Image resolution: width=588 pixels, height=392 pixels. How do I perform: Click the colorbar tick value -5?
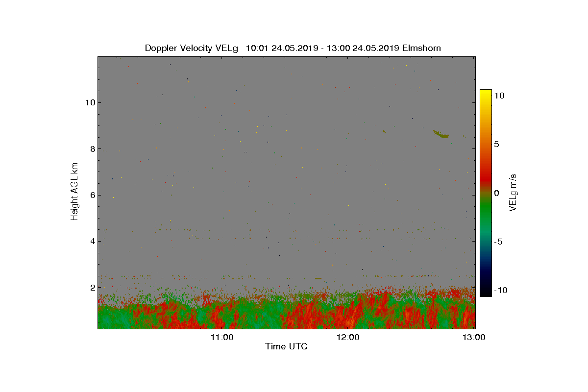[498, 242]
